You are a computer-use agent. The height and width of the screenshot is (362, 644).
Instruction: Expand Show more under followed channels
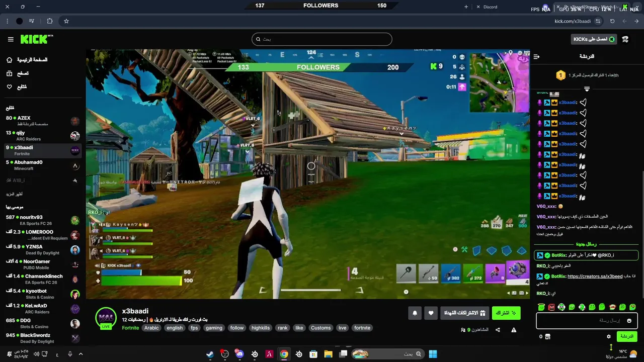pyautogui.click(x=14, y=194)
